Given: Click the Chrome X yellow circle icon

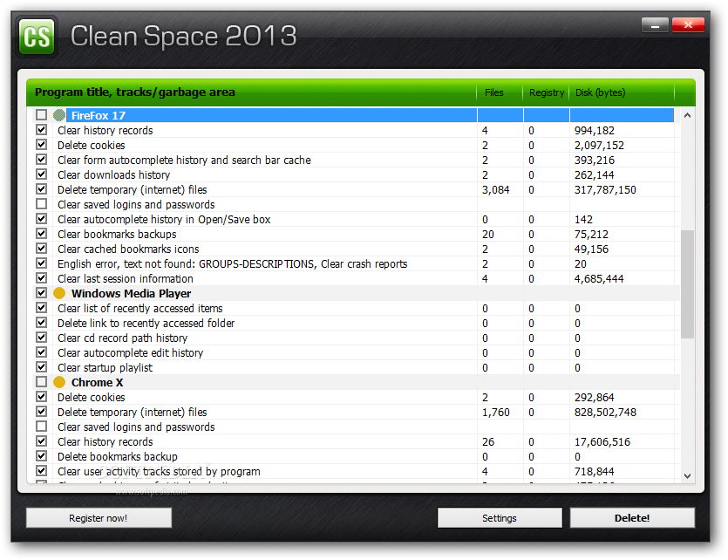Looking at the screenshot, I should [x=59, y=382].
